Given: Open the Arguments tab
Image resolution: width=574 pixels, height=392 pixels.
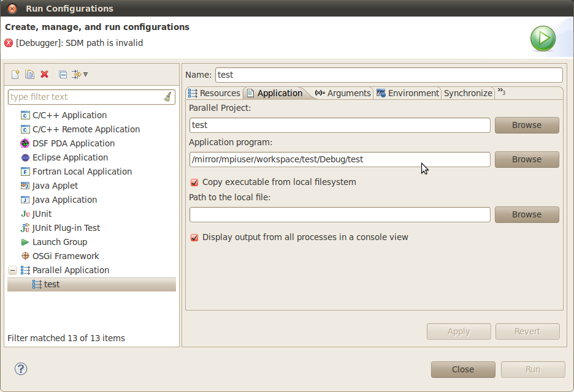Looking at the screenshot, I should [x=343, y=93].
